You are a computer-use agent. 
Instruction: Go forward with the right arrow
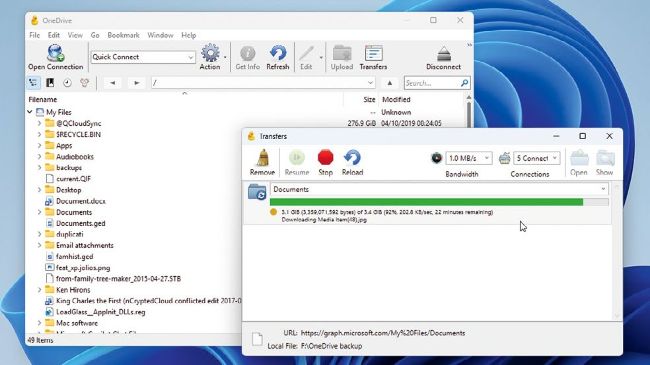[136, 83]
